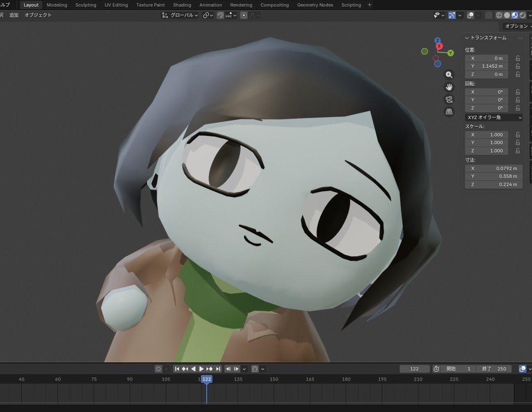Click the zoom magnifier icon in viewport
The width and height of the screenshot is (532, 412).
coord(449,75)
